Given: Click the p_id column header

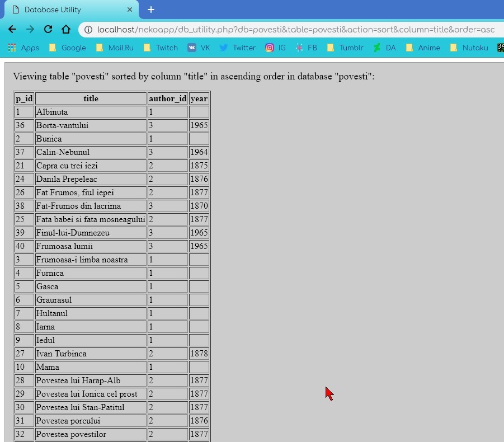Looking at the screenshot, I should pyautogui.click(x=24, y=98).
